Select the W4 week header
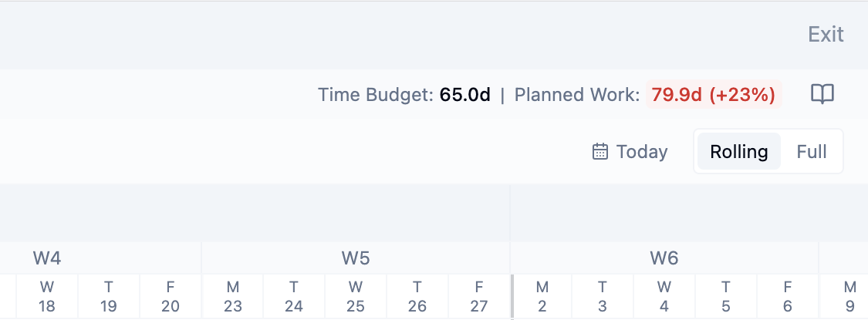Screen dimensions: 868x320 pyautogui.click(x=47, y=258)
